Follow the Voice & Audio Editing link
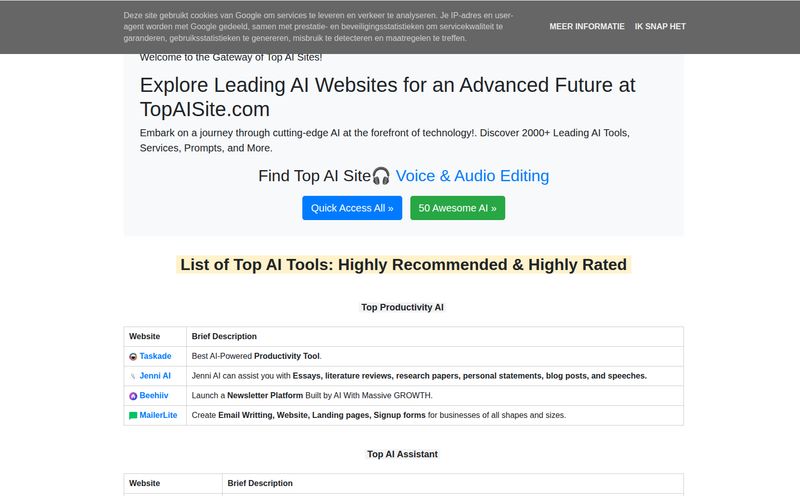The height and width of the screenshot is (496, 800). click(472, 176)
